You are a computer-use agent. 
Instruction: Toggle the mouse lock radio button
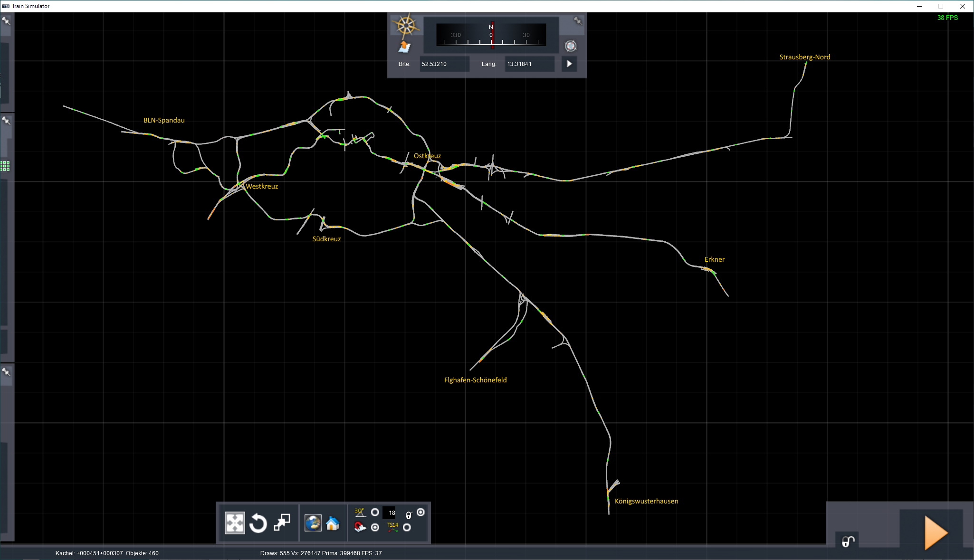pyautogui.click(x=420, y=512)
